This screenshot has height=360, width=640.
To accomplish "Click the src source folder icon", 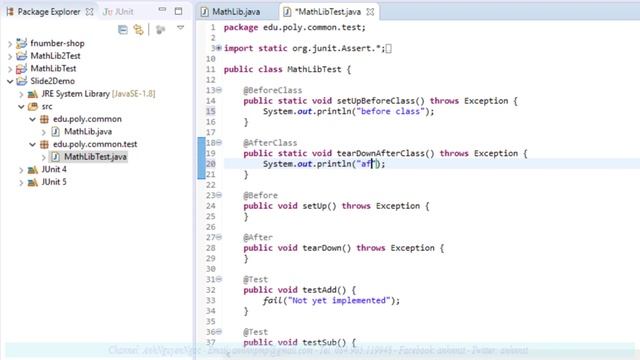I will 33,107.
